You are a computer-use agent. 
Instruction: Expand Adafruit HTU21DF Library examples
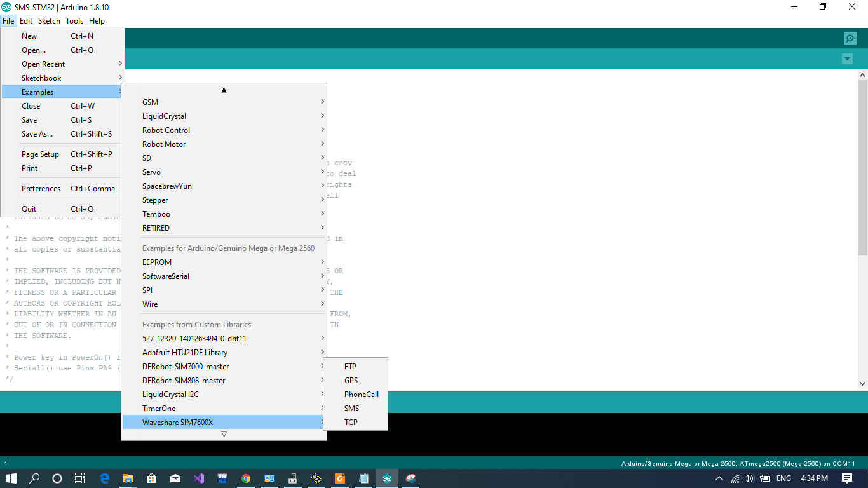pyautogui.click(x=224, y=353)
